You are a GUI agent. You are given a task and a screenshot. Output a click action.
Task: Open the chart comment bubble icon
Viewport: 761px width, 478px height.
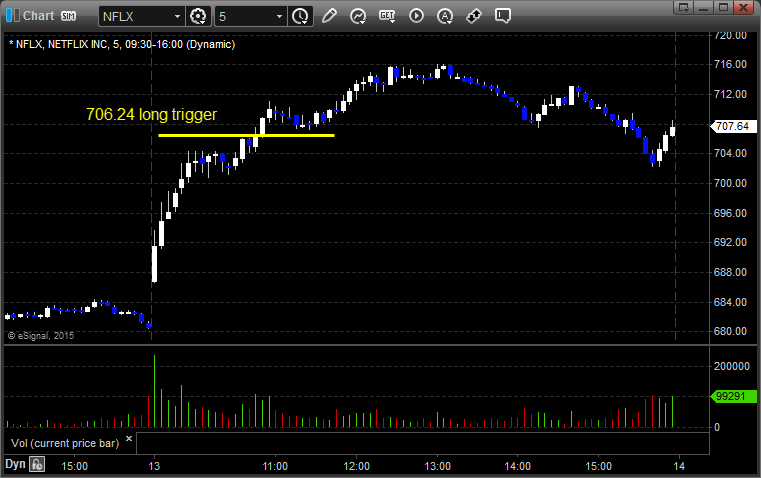click(502, 16)
